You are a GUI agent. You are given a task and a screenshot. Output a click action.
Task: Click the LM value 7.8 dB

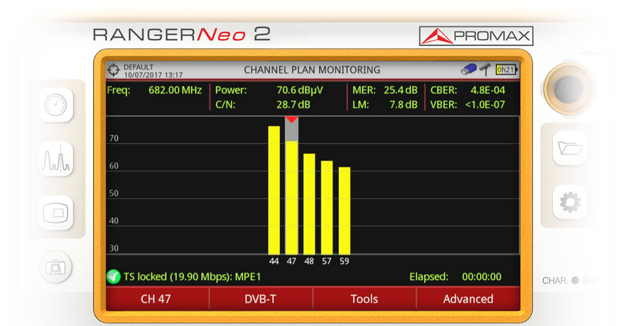click(403, 105)
